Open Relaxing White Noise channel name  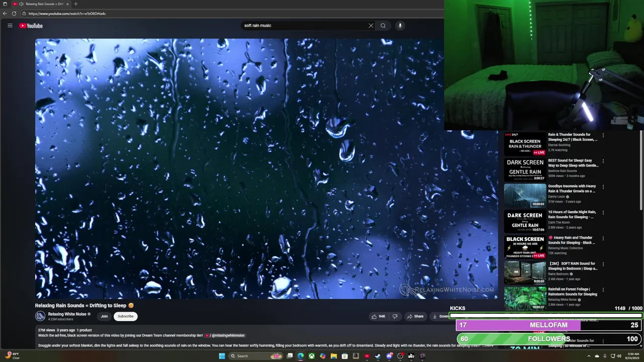point(67,314)
